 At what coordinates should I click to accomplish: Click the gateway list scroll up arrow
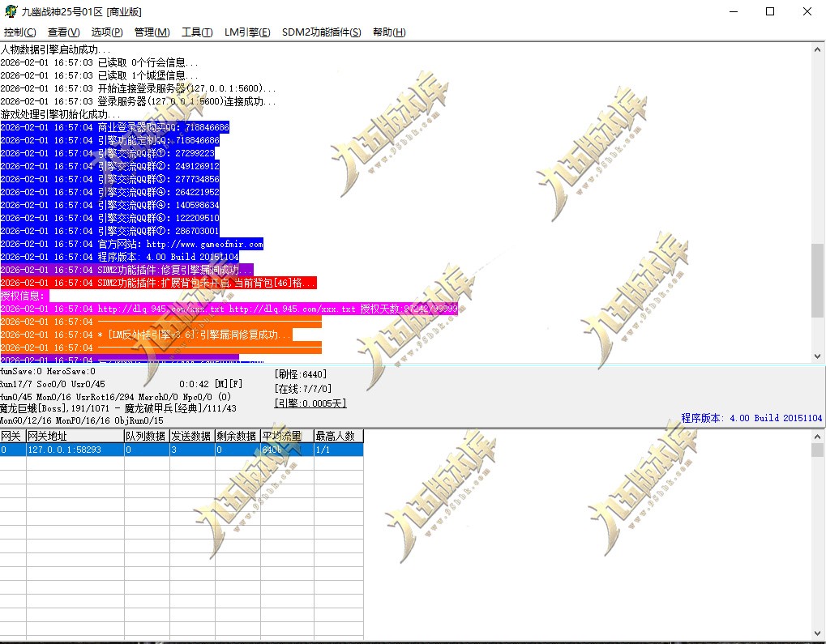coord(817,437)
